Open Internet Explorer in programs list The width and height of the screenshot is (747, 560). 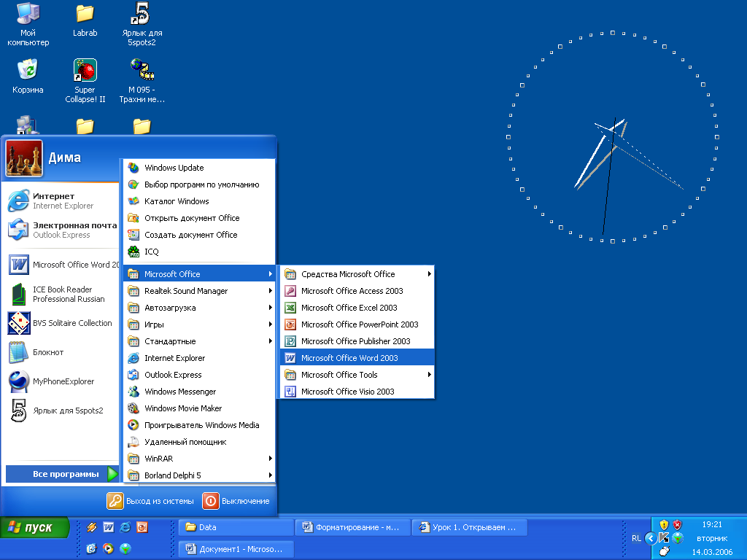pos(199,357)
